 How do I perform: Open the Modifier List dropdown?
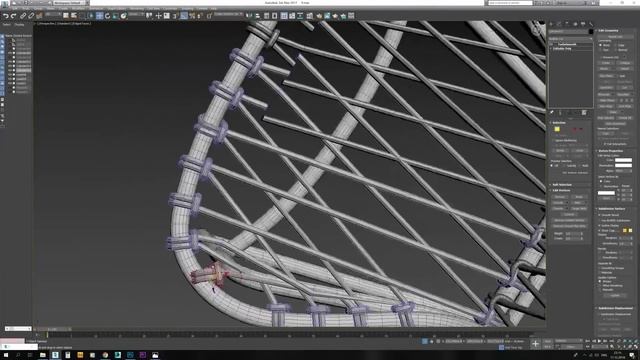[571, 39]
